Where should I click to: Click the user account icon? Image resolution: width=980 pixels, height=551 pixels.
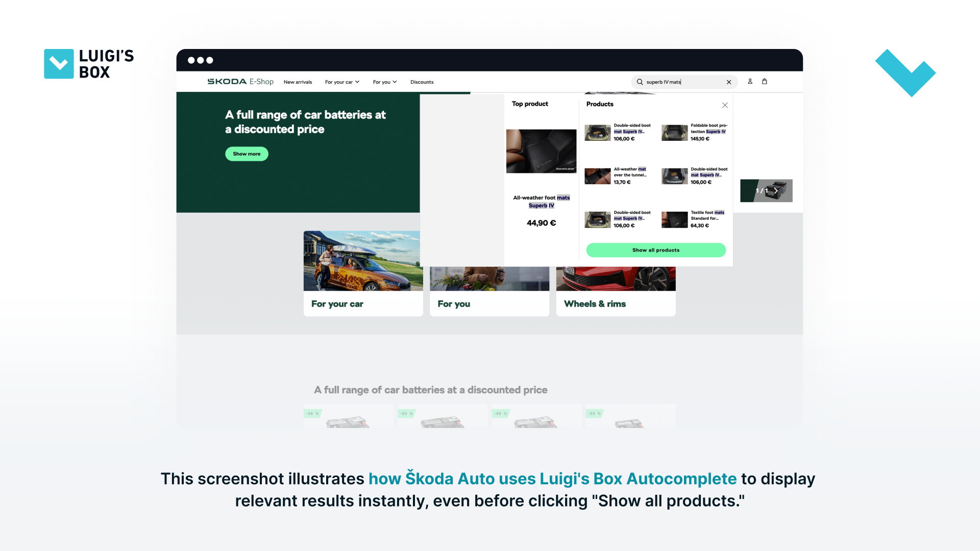750,81
